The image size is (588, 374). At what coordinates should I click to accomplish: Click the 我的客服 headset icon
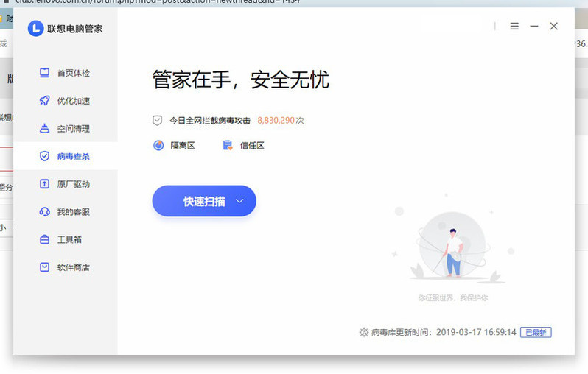pos(44,212)
